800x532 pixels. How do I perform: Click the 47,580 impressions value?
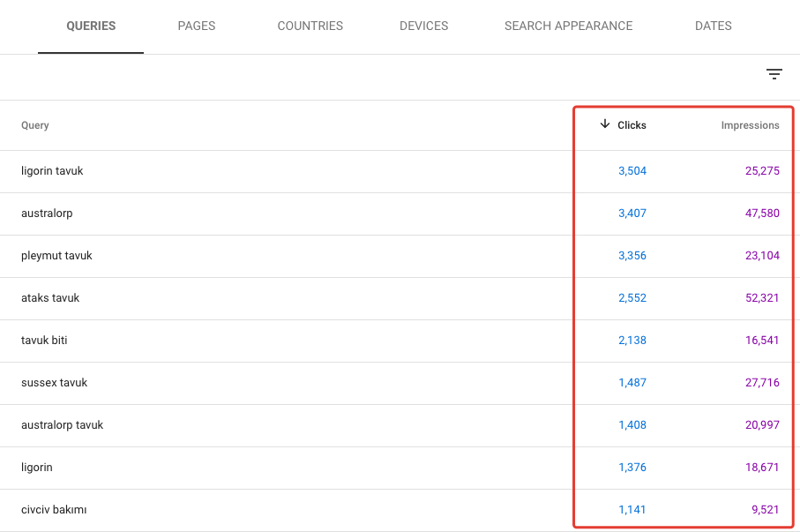(x=762, y=214)
